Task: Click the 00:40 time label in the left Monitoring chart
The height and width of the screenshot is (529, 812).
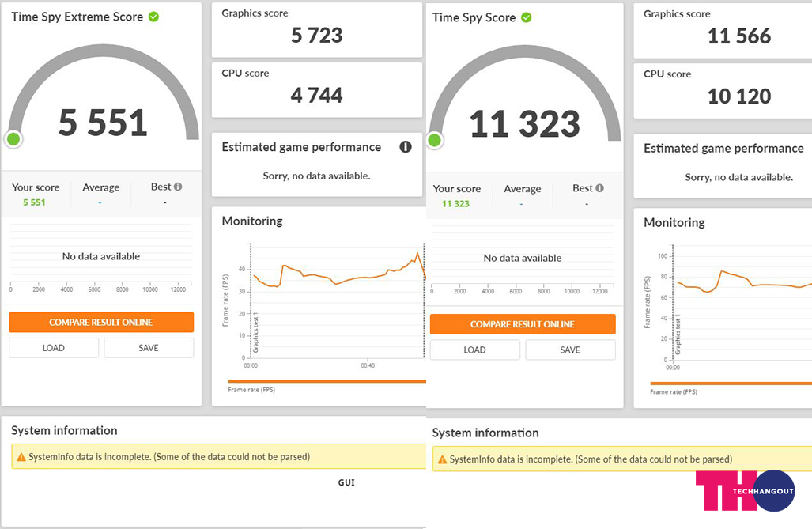Action: pos(368,366)
